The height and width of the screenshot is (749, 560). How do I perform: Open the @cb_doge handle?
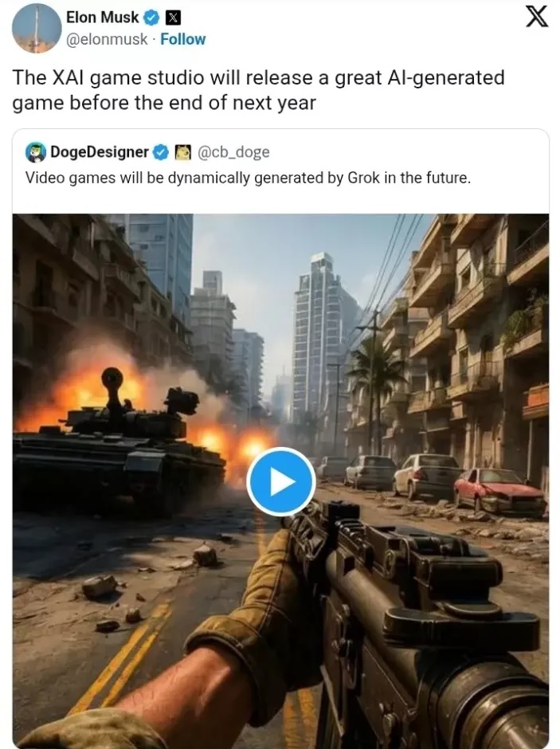[x=233, y=152]
